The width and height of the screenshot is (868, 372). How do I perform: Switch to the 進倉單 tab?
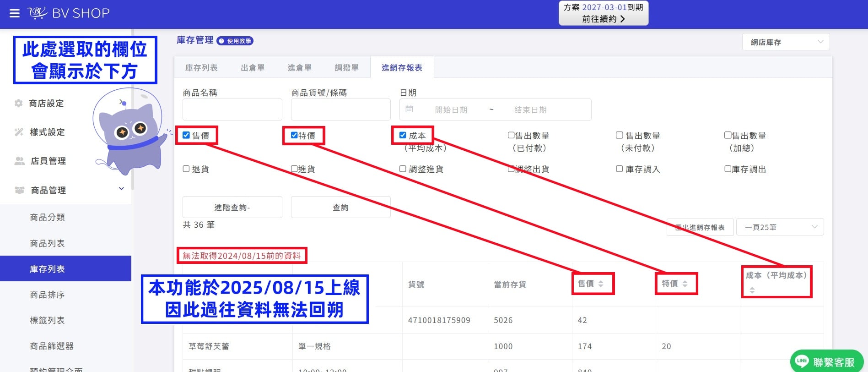click(299, 68)
